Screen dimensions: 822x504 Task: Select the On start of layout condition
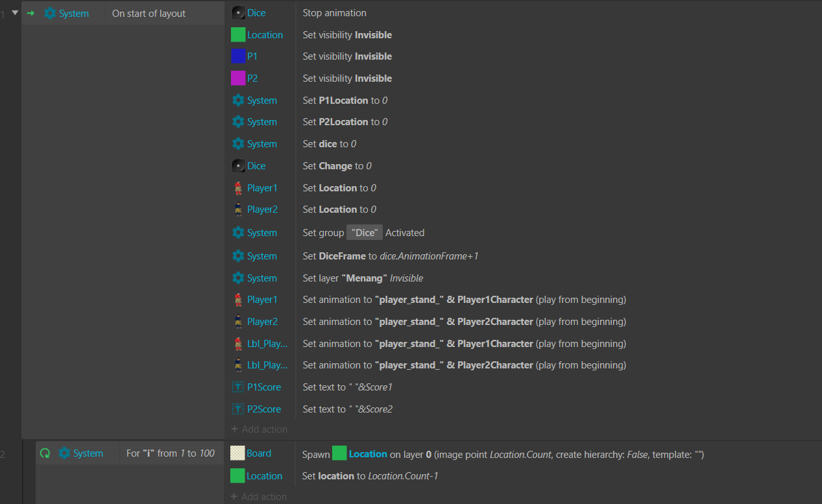[149, 14]
